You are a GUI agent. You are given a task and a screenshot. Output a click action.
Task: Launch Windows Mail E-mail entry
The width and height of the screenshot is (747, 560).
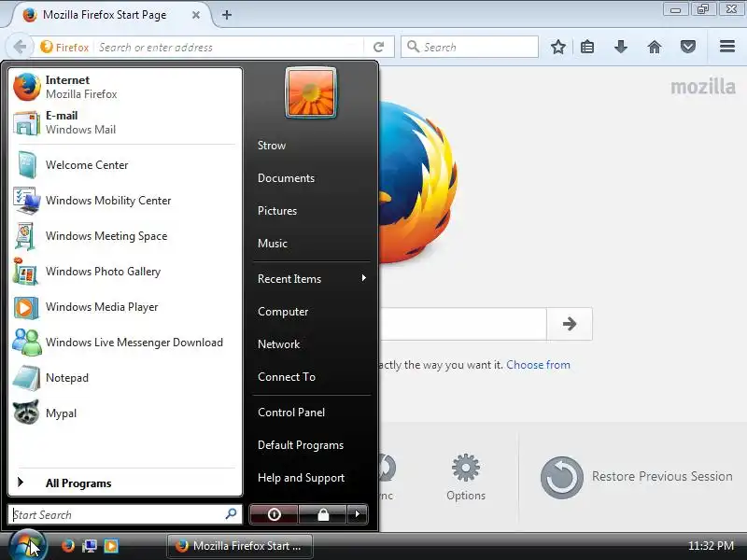pyautogui.click(x=125, y=122)
